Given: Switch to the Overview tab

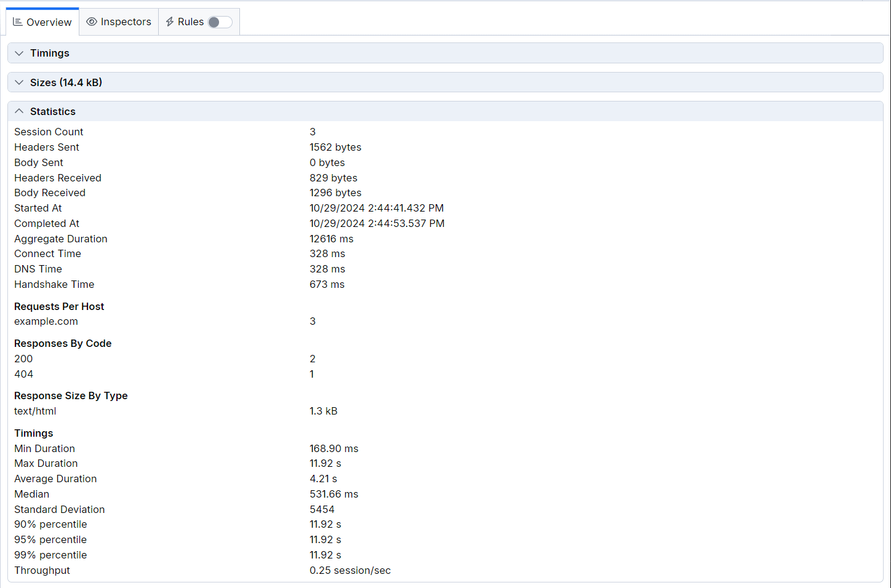Looking at the screenshot, I should [x=42, y=22].
